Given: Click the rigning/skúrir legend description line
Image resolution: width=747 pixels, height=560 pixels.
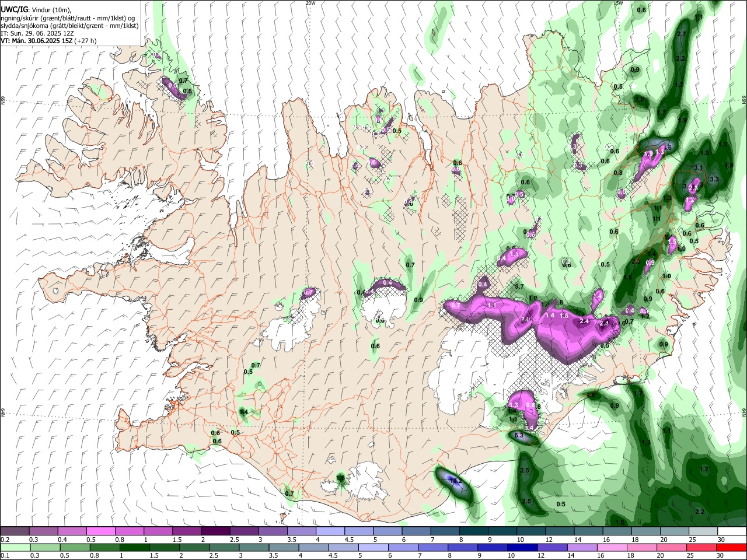Looking at the screenshot, I should tap(68, 18).
